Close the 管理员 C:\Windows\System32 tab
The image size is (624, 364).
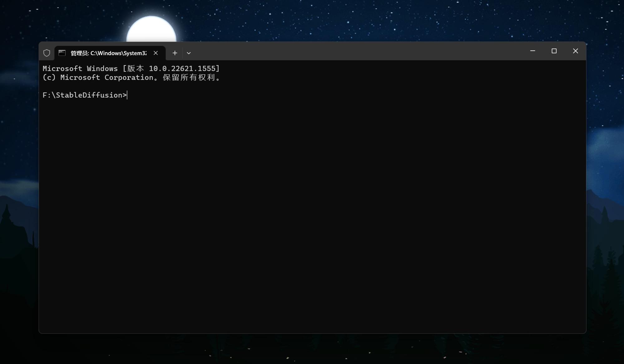click(156, 53)
